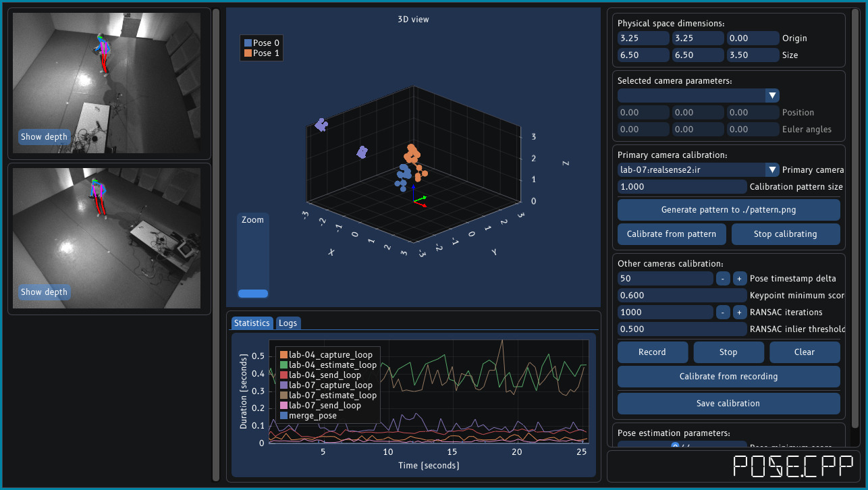Click the lab-04_capture_loop legend swatch
The image size is (868, 490).
(x=283, y=354)
